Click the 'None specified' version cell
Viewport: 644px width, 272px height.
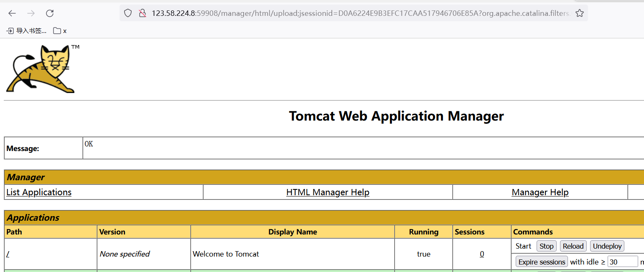(x=144, y=254)
